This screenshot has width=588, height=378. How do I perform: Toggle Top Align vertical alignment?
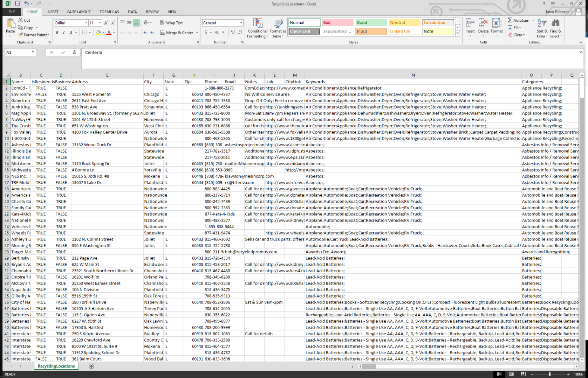122,23
